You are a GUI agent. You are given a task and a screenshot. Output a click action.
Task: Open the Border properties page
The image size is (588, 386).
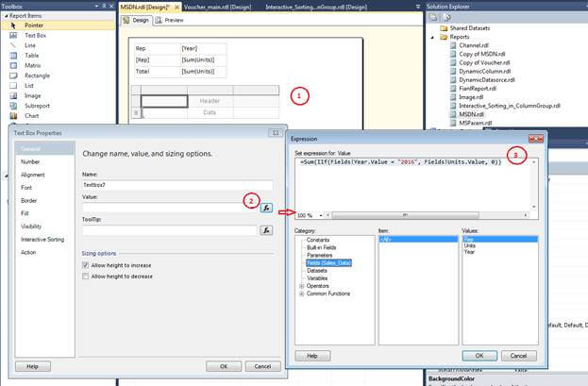pos(29,201)
